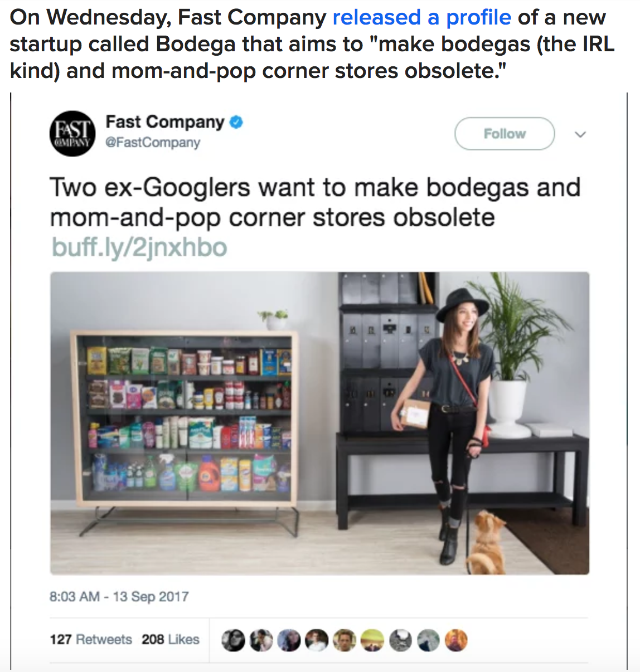Click the fourth liker avatar
The width and height of the screenshot is (640, 672).
click(317, 640)
